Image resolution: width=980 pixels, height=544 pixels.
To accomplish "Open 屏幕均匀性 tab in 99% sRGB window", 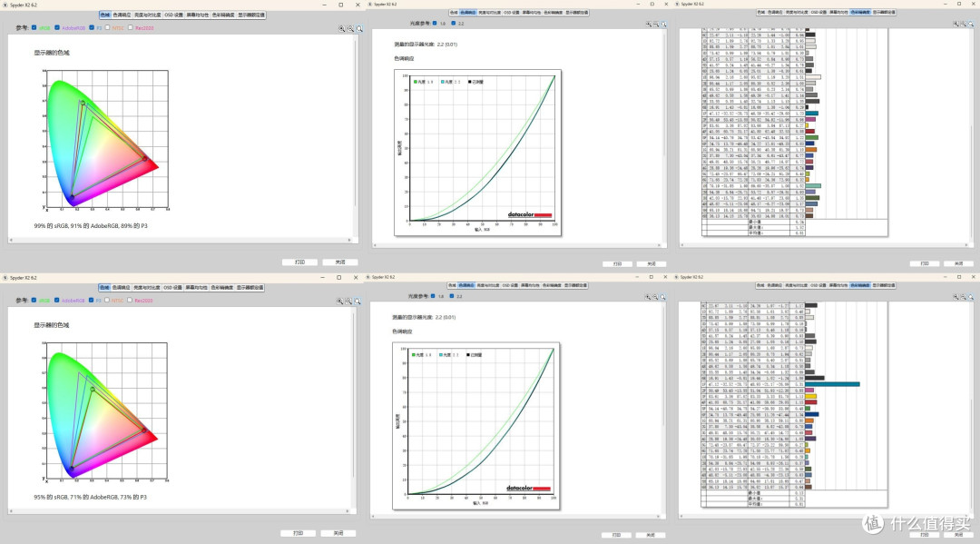I will [198, 15].
